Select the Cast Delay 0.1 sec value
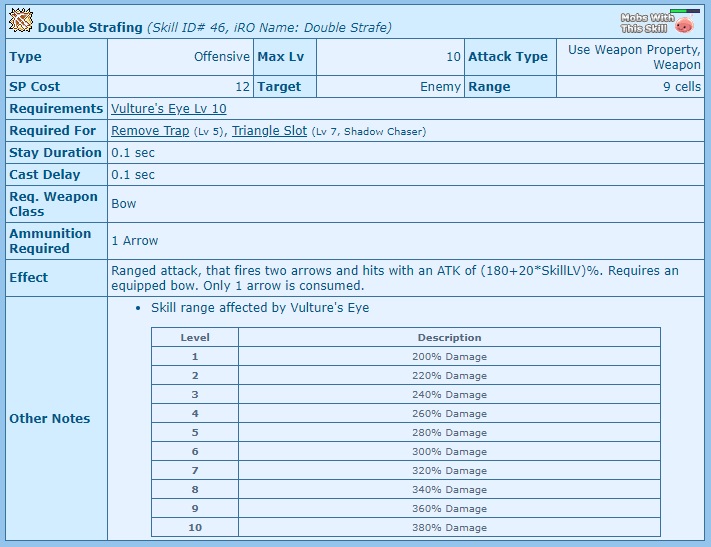 (133, 175)
